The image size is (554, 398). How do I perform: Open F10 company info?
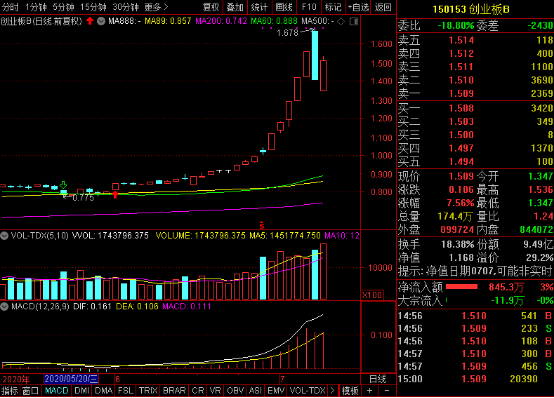(309, 7)
